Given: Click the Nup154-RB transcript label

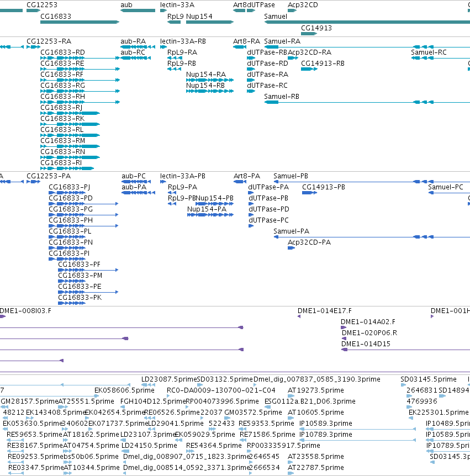Looking at the screenshot, I should [x=205, y=85].
